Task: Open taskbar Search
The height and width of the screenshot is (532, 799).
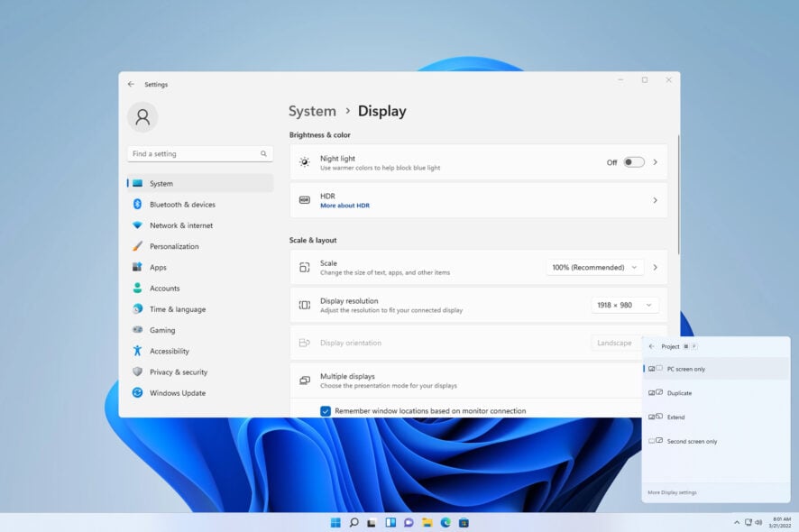Action: tap(354, 523)
